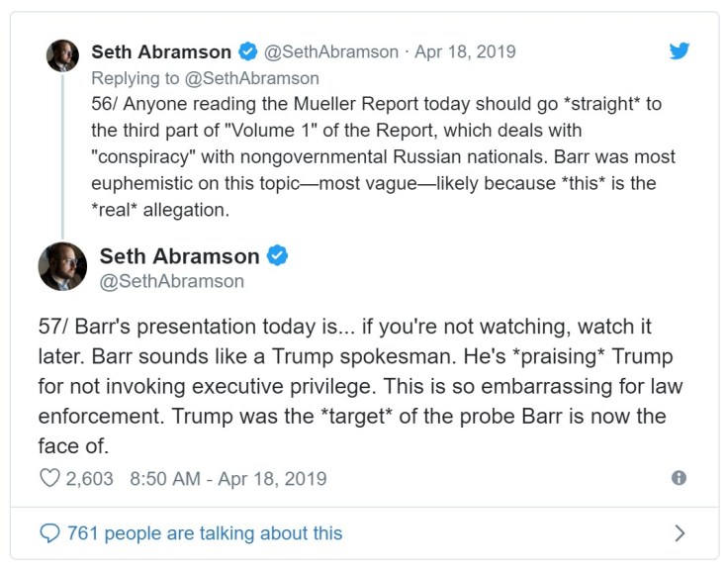Click the @SethAbramson handle in top header
Image resolution: width=728 pixels, height=575 pixels.
331,51
